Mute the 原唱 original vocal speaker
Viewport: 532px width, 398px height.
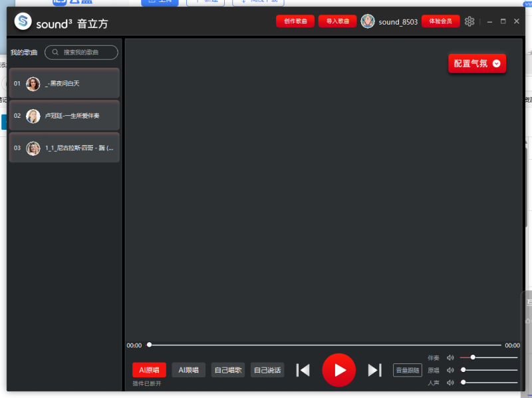(x=450, y=370)
